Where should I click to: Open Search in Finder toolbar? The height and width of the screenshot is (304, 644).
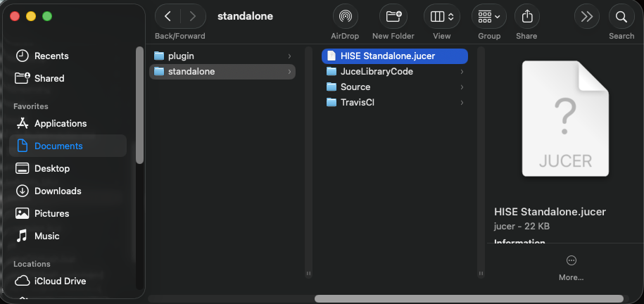[621, 16]
